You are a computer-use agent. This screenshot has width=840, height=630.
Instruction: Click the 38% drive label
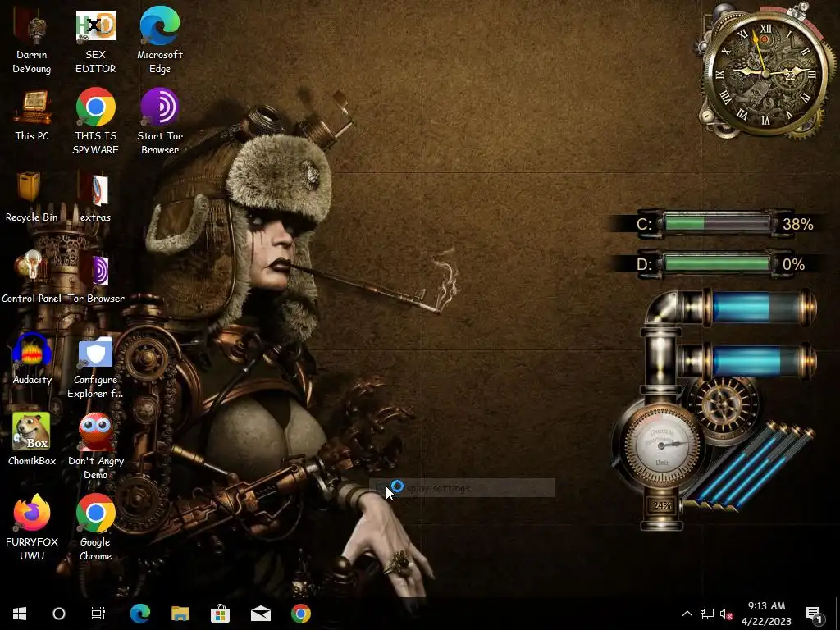click(797, 224)
